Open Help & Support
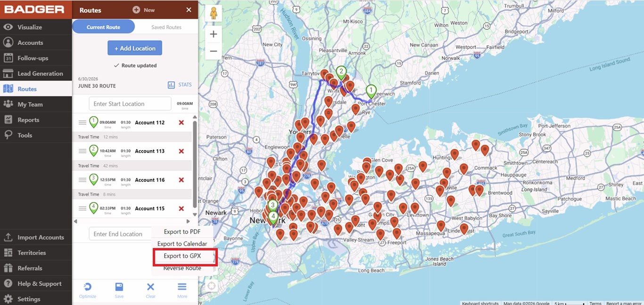The image size is (644, 305). click(x=36, y=284)
